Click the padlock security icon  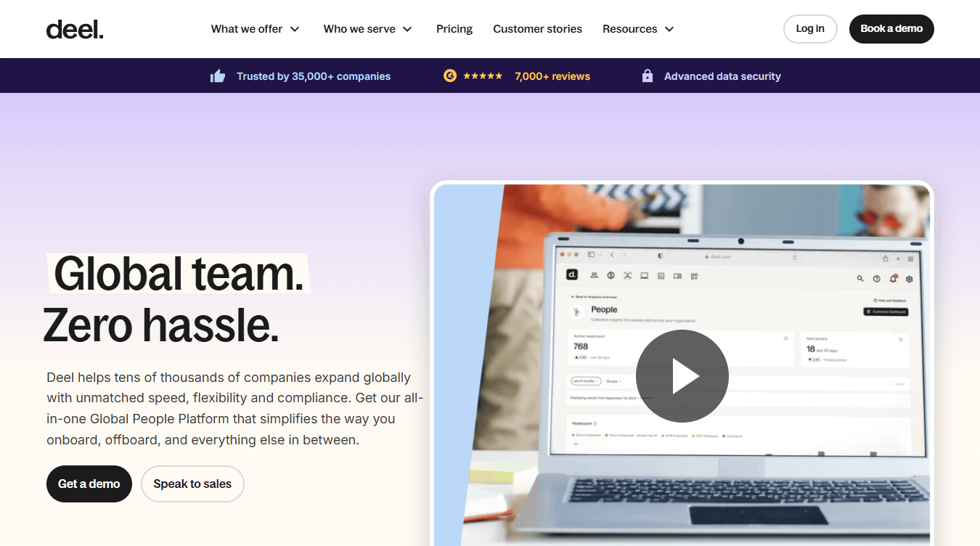point(648,76)
